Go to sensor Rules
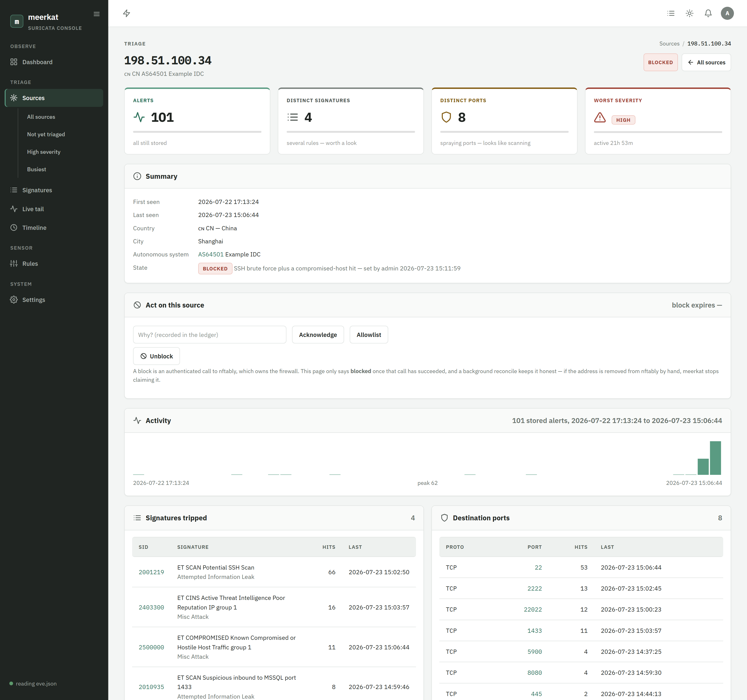Screen dimensions: 747x700 (54, 264)
